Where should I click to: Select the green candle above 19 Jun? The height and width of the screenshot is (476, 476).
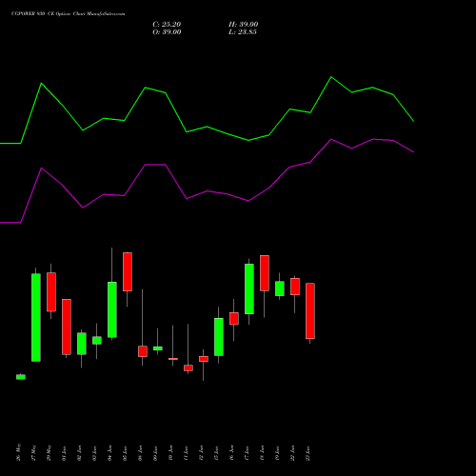point(280,288)
